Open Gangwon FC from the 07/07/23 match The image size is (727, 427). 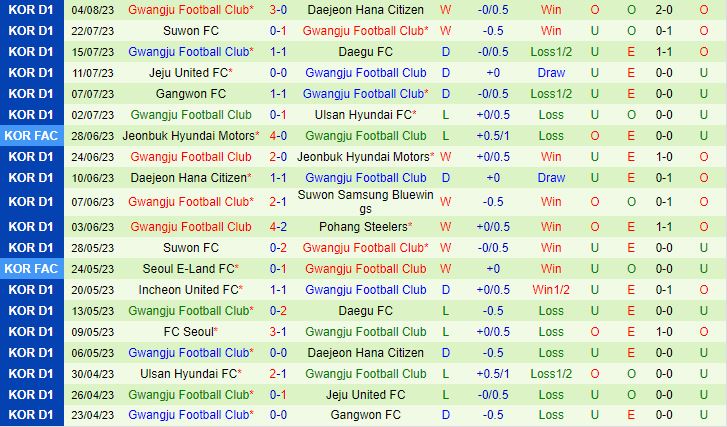[x=190, y=94]
